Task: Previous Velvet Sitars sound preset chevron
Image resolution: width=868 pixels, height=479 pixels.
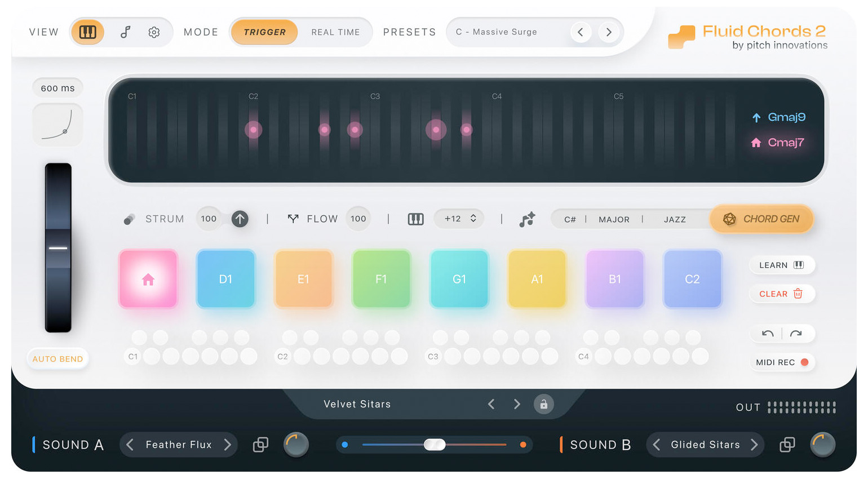Action: coord(491,404)
